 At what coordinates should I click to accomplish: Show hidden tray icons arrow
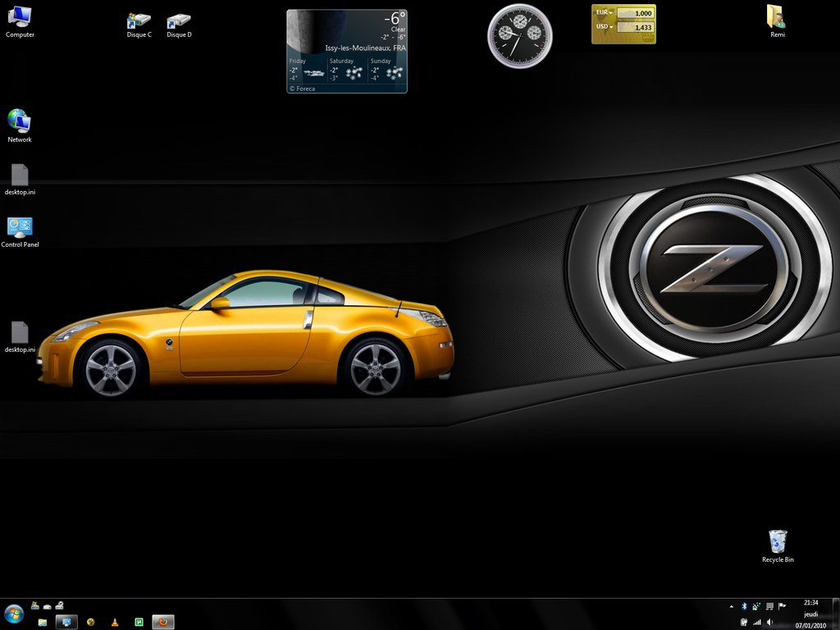pos(732,606)
